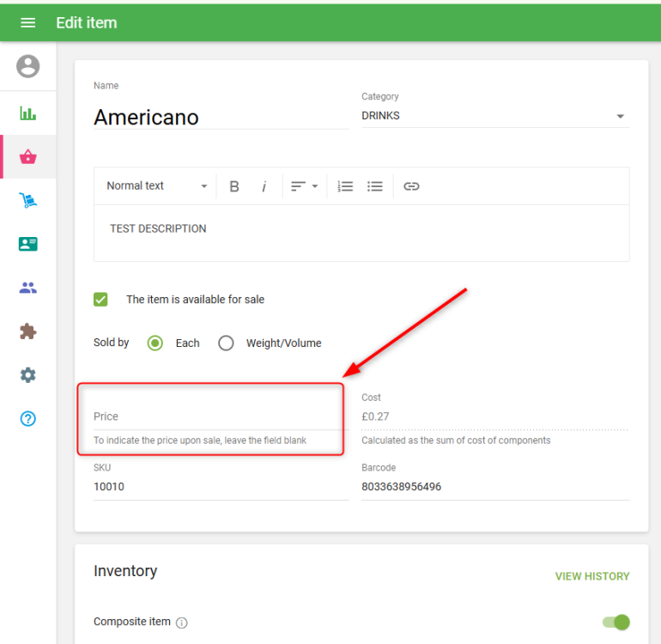The image size is (661, 644).
Task: Open the 'Normal text' style dropdown
Action: pyautogui.click(x=156, y=186)
